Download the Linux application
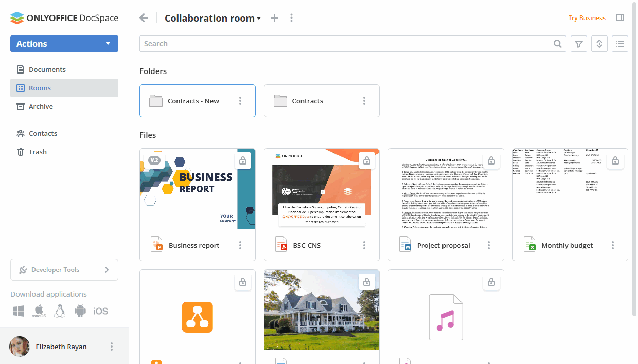This screenshot has height=364, width=638. pos(60,311)
